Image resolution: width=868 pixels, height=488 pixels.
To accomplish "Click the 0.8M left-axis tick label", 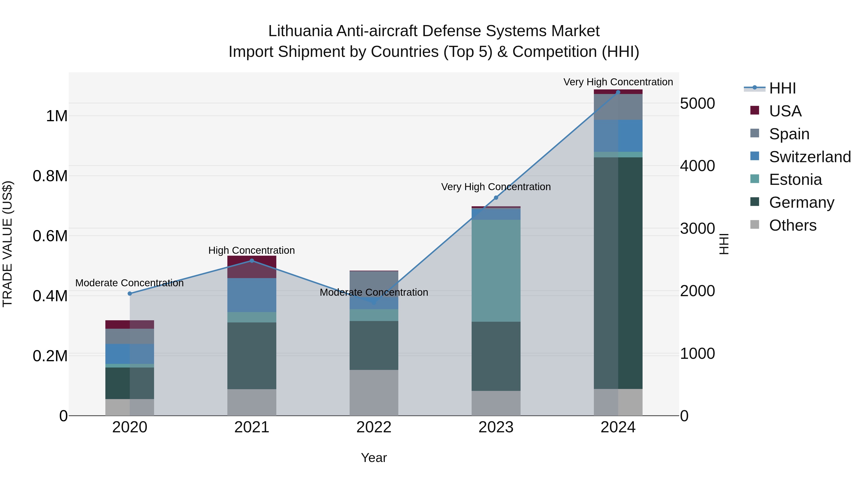I will pyautogui.click(x=50, y=176).
